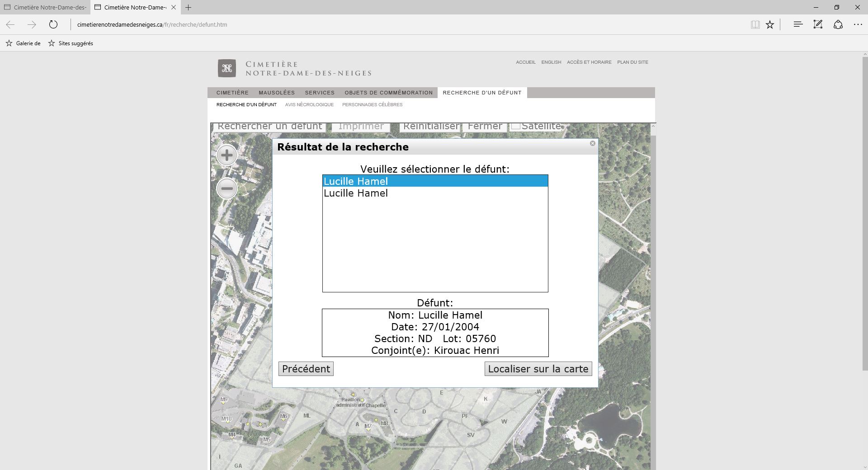Click the cemetery logo emblem
The height and width of the screenshot is (470, 868).
[x=227, y=68]
